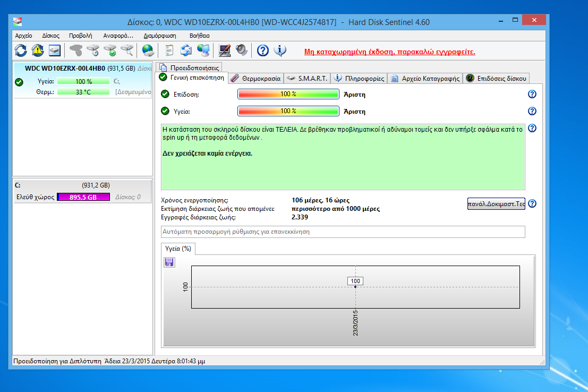Image resolution: width=588 pixels, height=392 pixels.
Task: Click help icon beside Επίδοση row
Action: (x=532, y=94)
